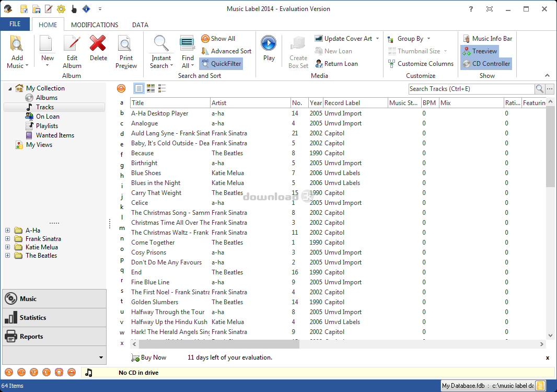This screenshot has width=557, height=392.
Task: Sort tracks by the Artist column header
Action: point(250,103)
